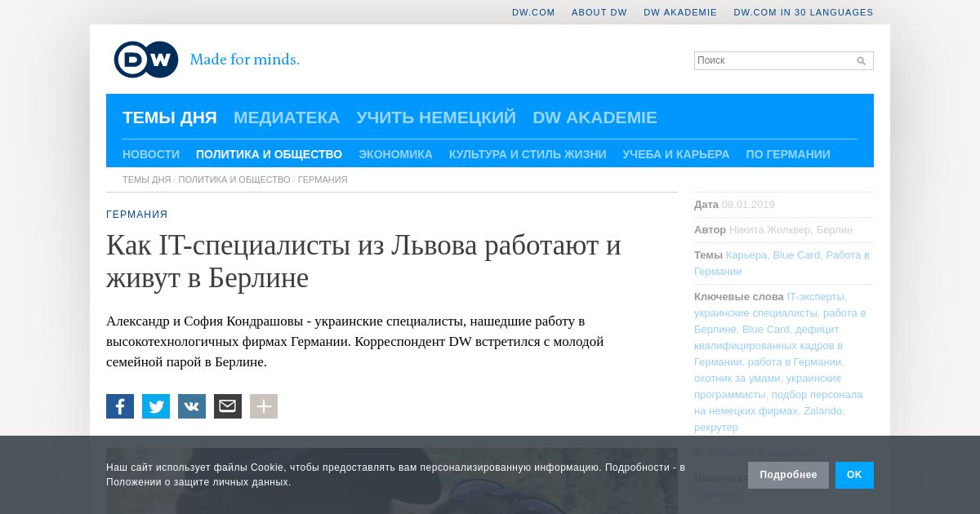The height and width of the screenshot is (514, 980).
Task: Open Blue Card topic link in Темы
Action: click(x=796, y=255)
